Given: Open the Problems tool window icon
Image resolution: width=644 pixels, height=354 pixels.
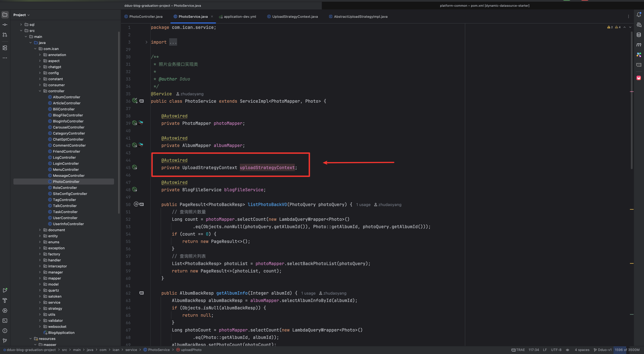Looking at the screenshot, I should pos(5,331).
